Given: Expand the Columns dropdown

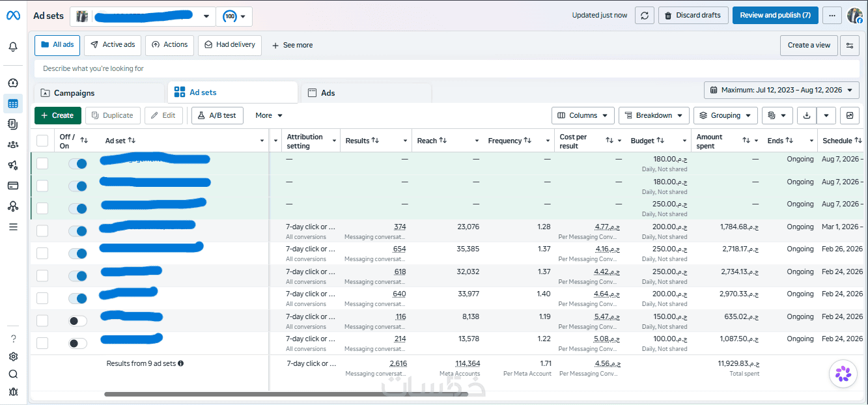Looking at the screenshot, I should click(583, 115).
